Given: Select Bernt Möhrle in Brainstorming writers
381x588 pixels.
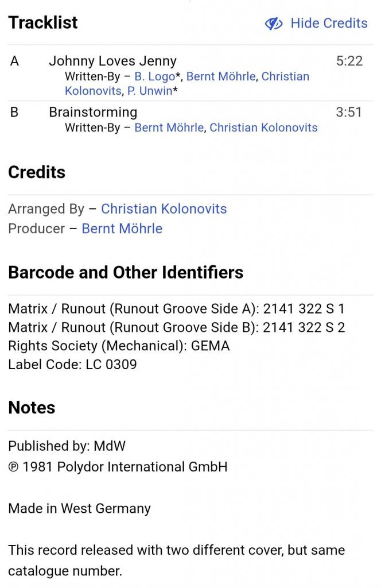Looking at the screenshot, I should [x=169, y=127].
